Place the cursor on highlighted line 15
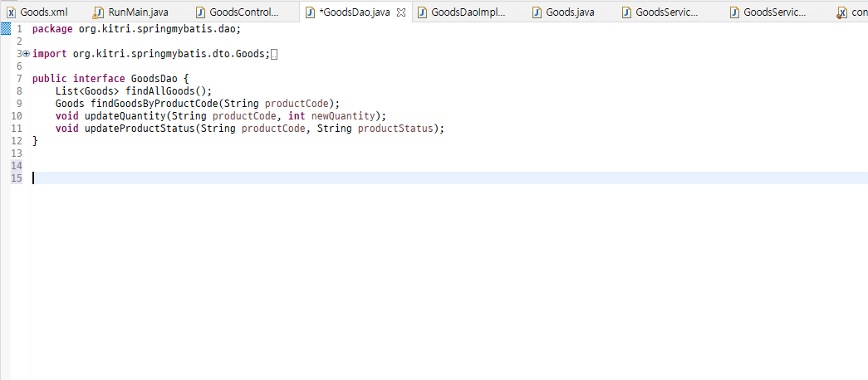 tap(449, 178)
